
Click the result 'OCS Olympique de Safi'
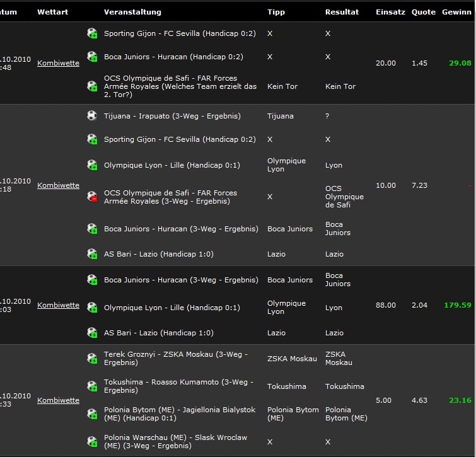[x=344, y=197]
